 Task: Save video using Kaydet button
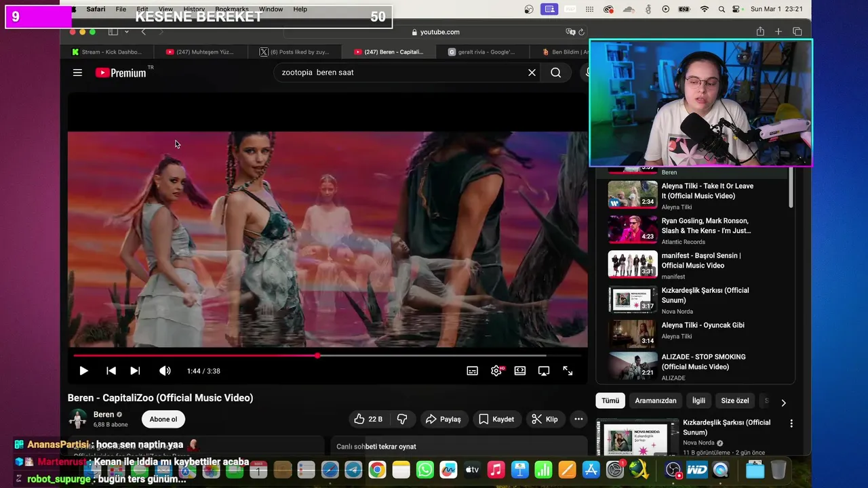coord(496,419)
